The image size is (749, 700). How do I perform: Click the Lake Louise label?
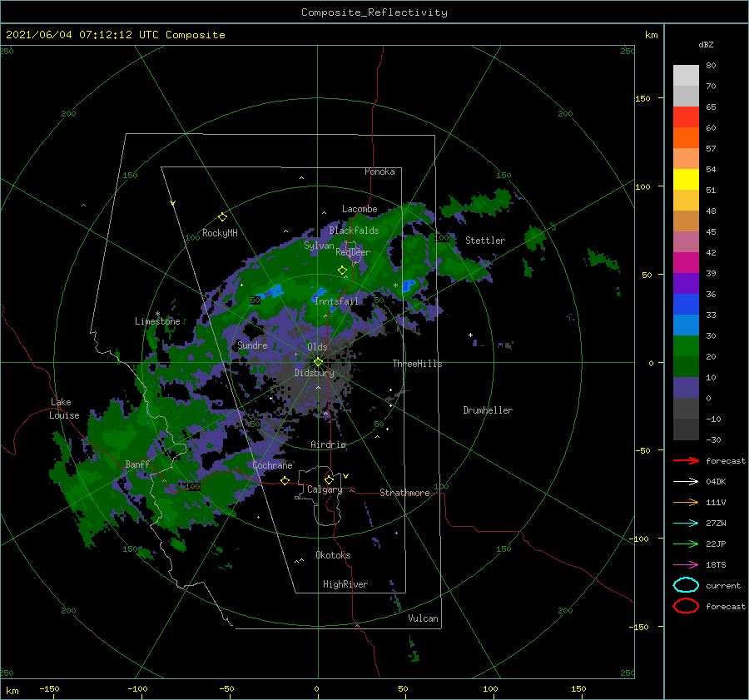pos(65,409)
